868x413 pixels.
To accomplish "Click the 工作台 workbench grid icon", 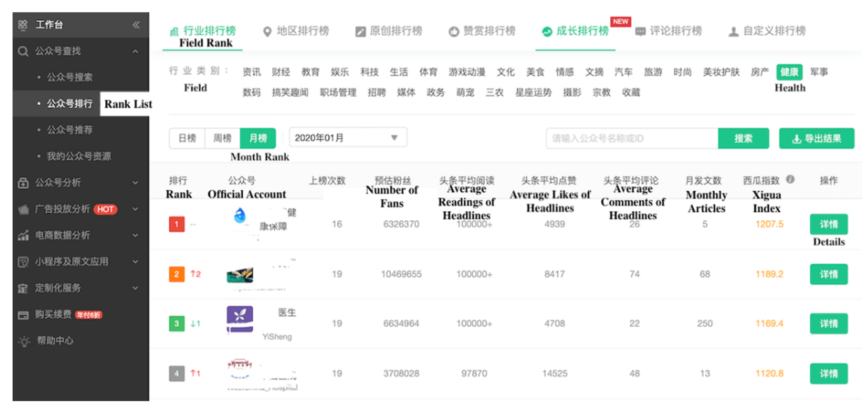I will click(23, 25).
